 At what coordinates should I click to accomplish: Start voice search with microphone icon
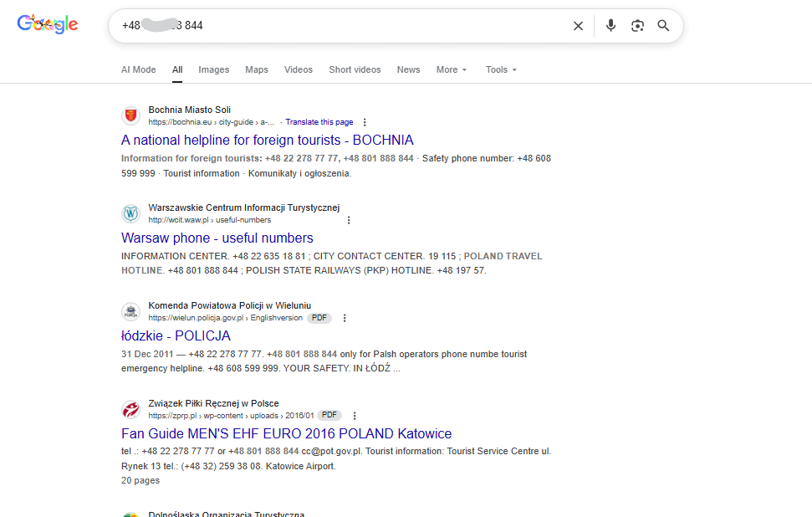coord(610,26)
